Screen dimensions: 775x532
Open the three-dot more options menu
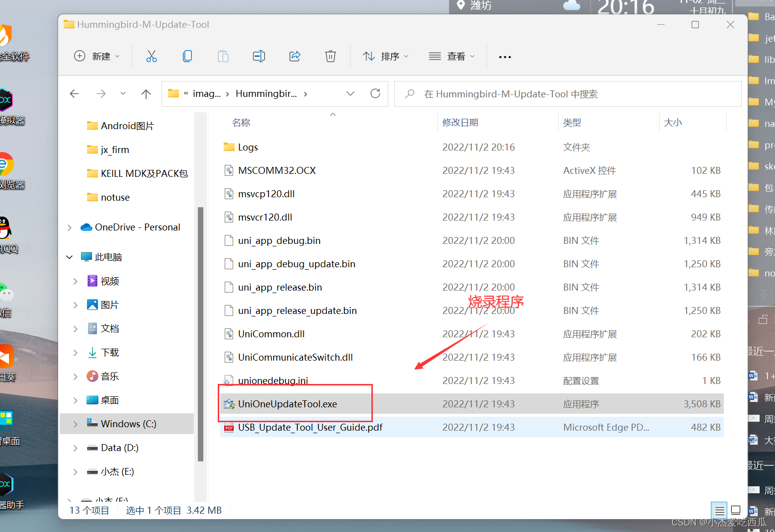[x=505, y=57]
